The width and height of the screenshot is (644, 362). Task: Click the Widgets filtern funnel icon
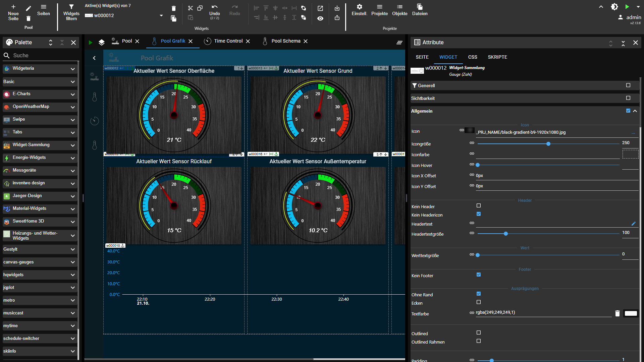(x=71, y=7)
